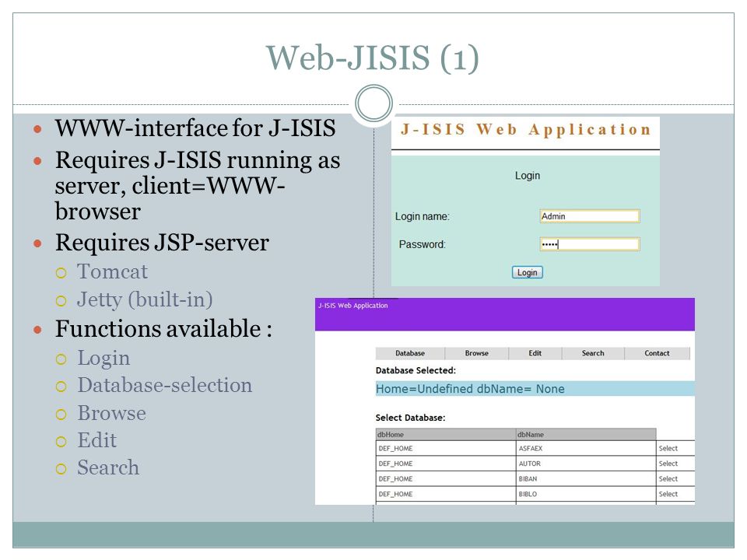Open the Contact menu tab
747x560 pixels.
pyautogui.click(x=657, y=353)
